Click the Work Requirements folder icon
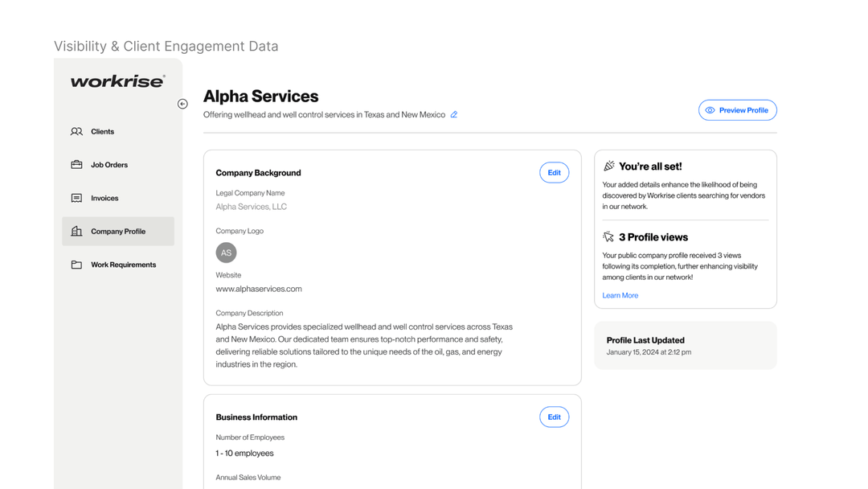868x489 pixels. coord(76,265)
